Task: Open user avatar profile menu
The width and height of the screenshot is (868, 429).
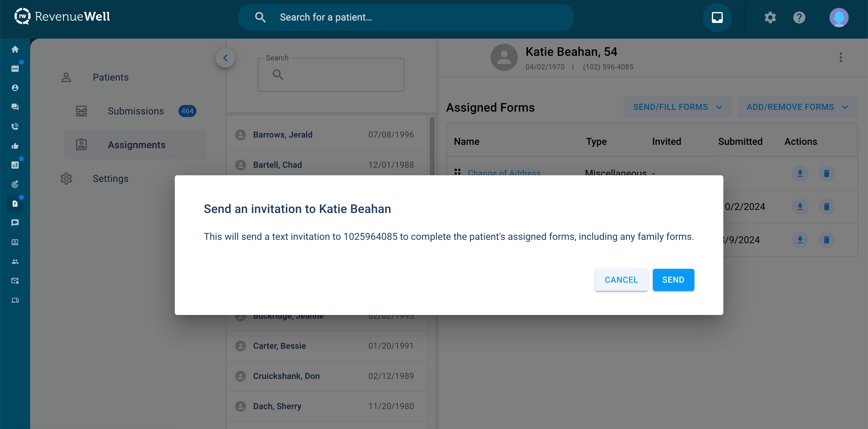Action: pos(839,17)
